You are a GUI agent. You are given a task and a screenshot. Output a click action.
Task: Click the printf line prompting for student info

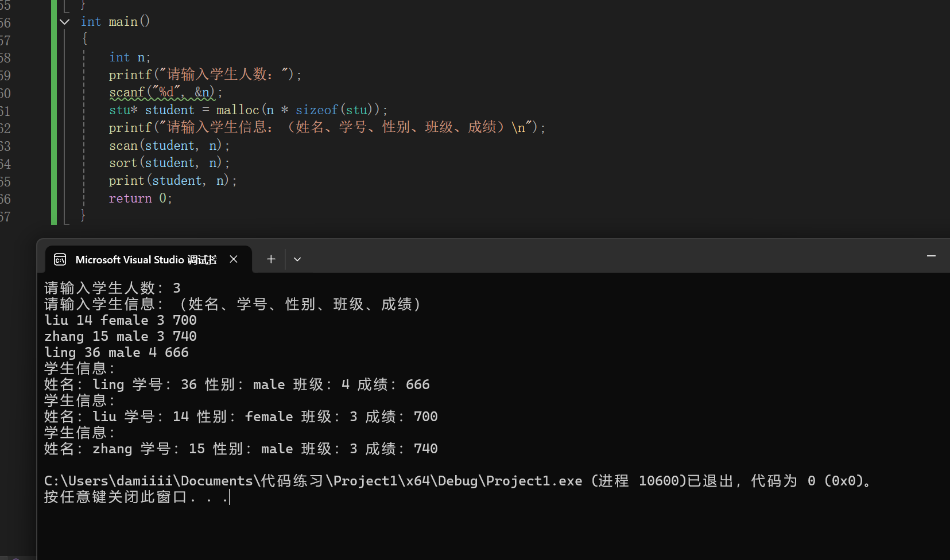(327, 127)
